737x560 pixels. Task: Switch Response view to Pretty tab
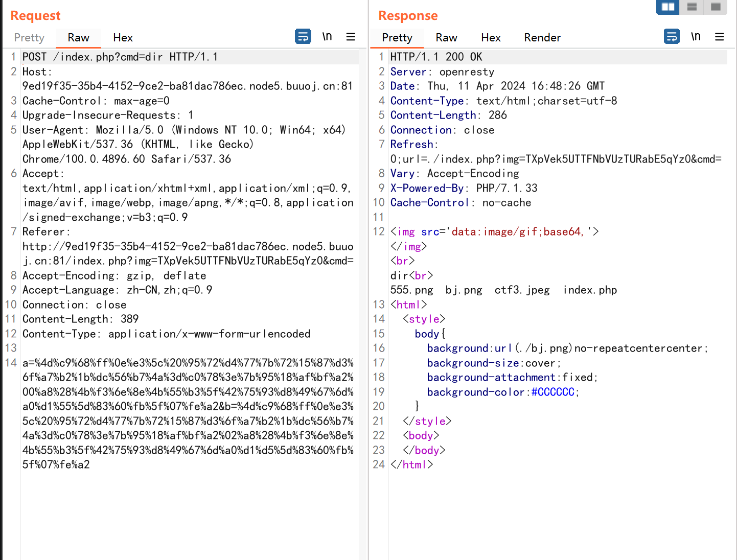397,38
